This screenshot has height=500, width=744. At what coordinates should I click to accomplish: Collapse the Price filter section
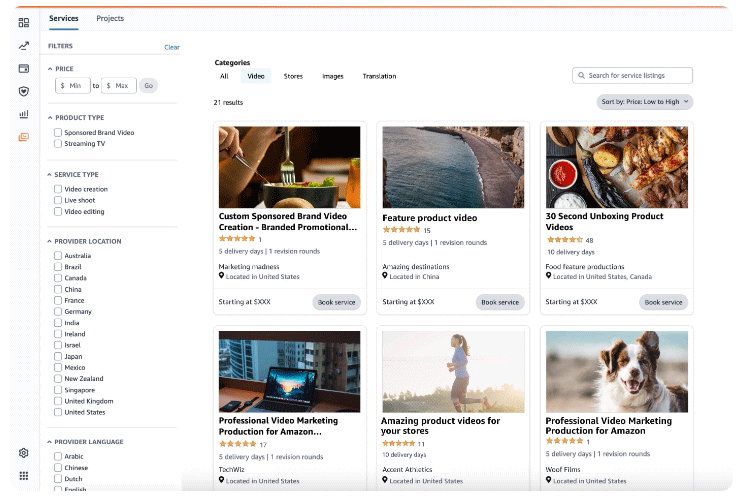coord(50,69)
